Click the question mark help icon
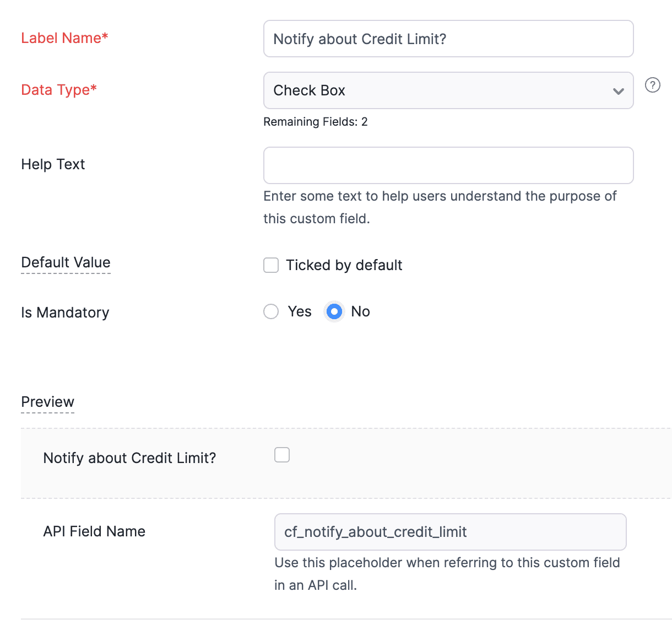The width and height of the screenshot is (672, 624). click(x=652, y=85)
